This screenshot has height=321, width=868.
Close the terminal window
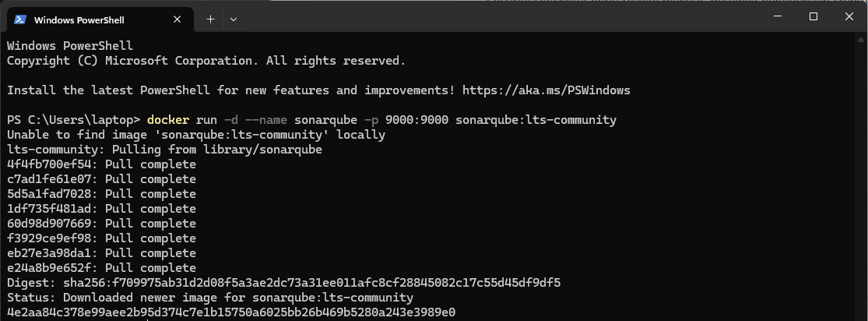click(x=848, y=17)
